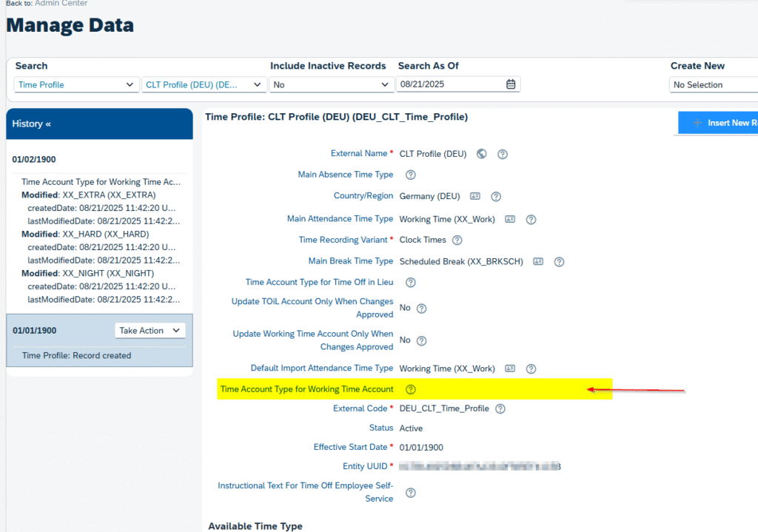Click help icon beside Time Recording Variant
The height and width of the screenshot is (532, 758).
click(x=457, y=240)
